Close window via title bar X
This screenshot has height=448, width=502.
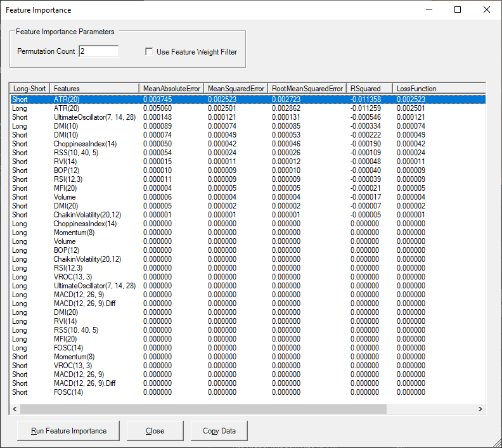coord(487,10)
